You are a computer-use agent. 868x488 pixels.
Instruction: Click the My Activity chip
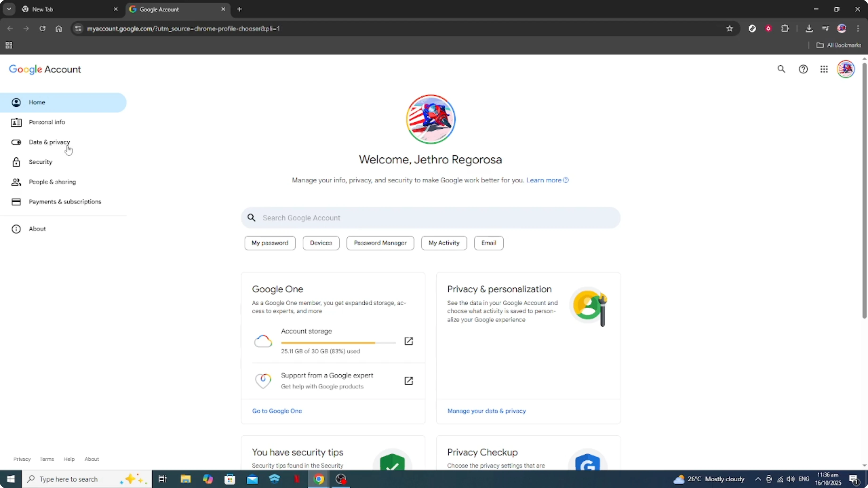tap(444, 243)
